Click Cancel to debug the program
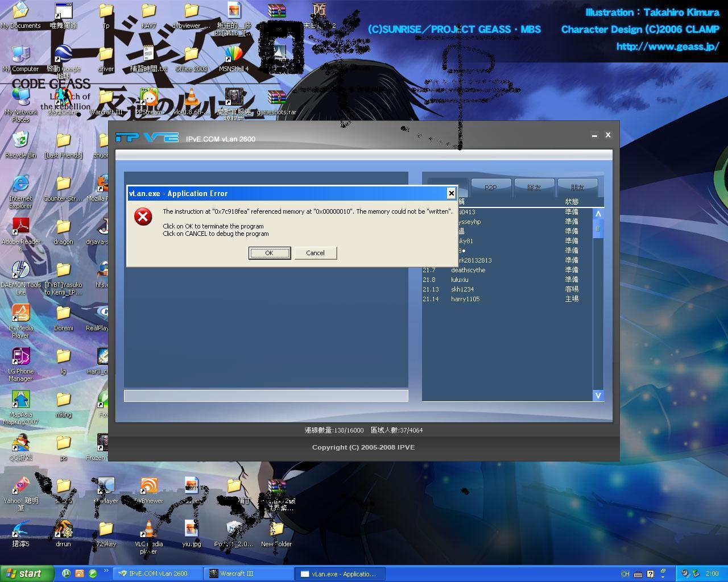Viewport: 728px width, 582px height. point(315,253)
